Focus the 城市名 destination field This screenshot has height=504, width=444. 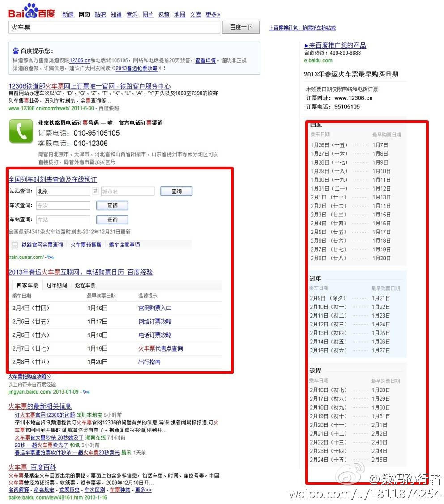pyautogui.click(x=128, y=191)
